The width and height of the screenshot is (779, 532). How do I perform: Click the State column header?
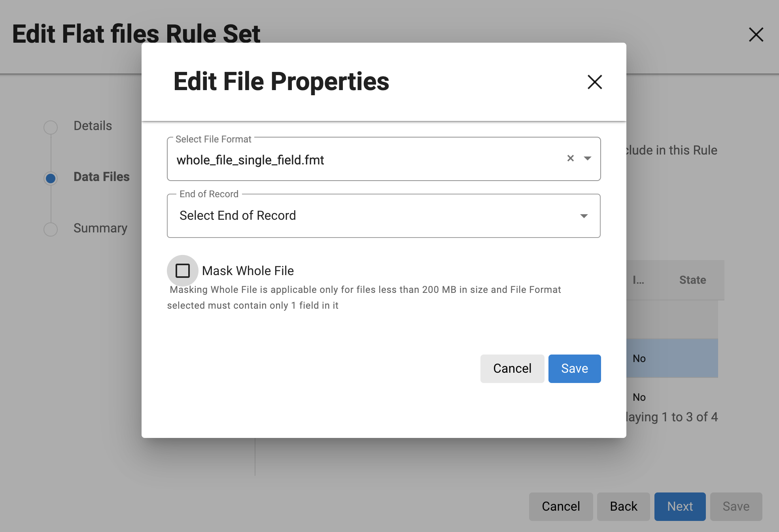coord(692,280)
